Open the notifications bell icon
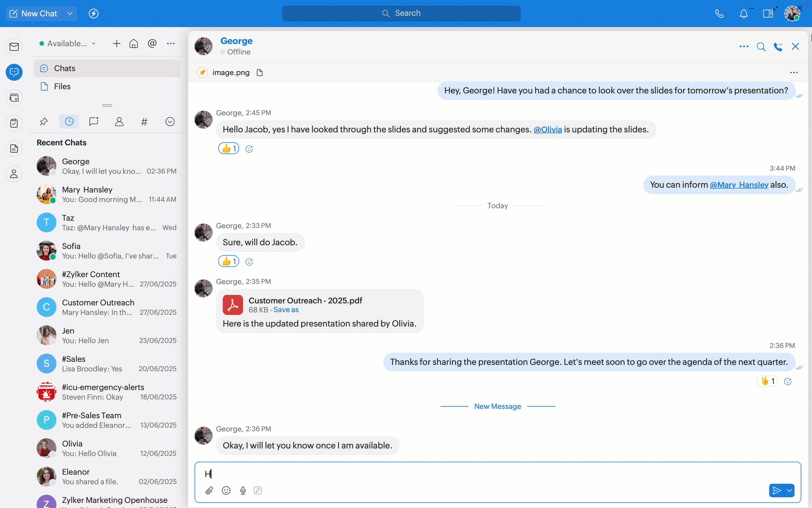The height and width of the screenshot is (508, 812). pos(743,14)
